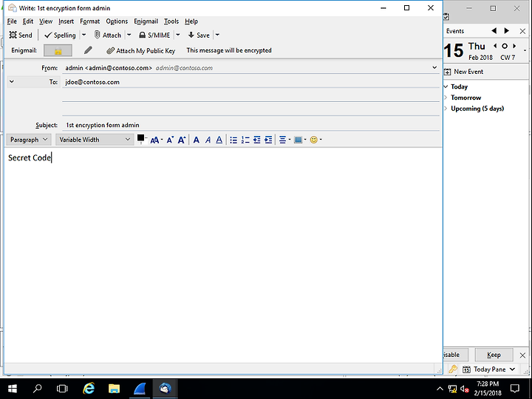Click the To address field jdoe@contoso.com

pos(250,82)
